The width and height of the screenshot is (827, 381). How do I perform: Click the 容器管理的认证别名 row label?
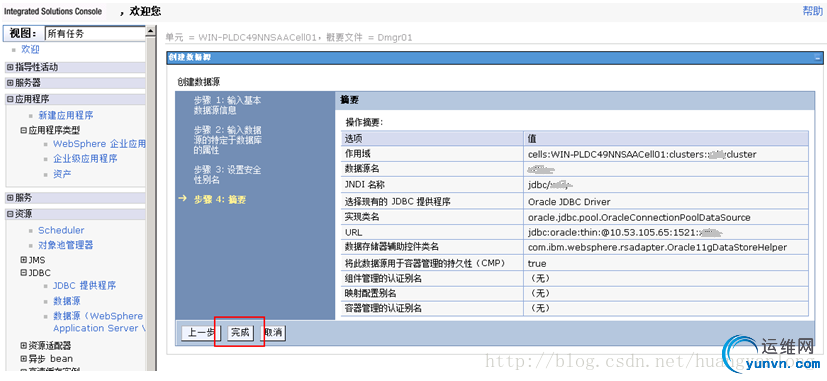[x=383, y=309]
